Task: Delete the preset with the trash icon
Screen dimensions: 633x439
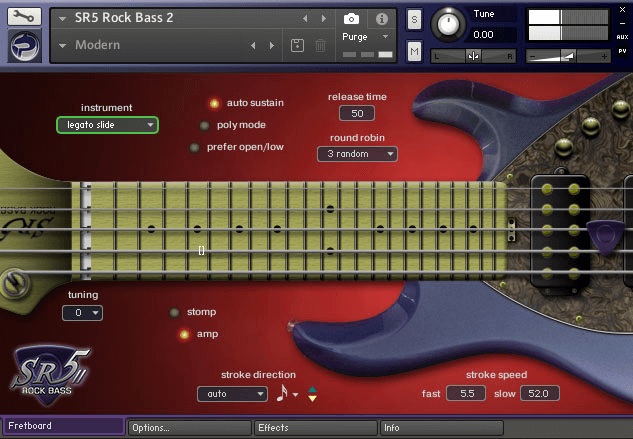Action: coord(320,45)
